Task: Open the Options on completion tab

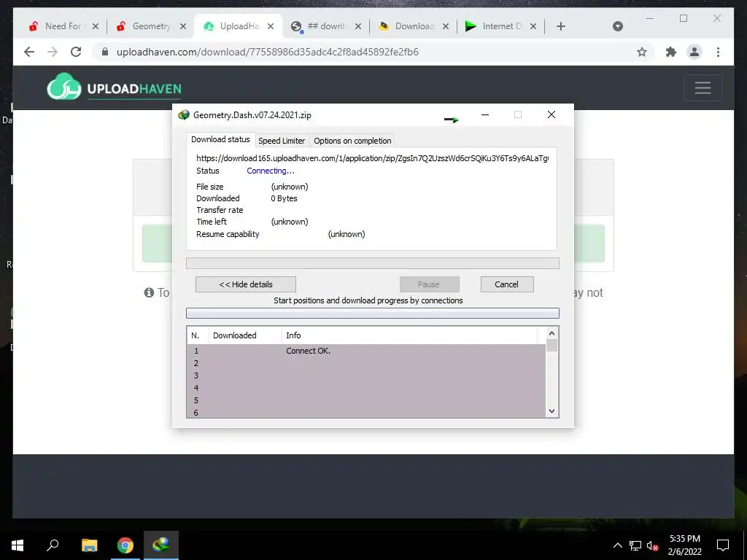Action: coord(352,141)
